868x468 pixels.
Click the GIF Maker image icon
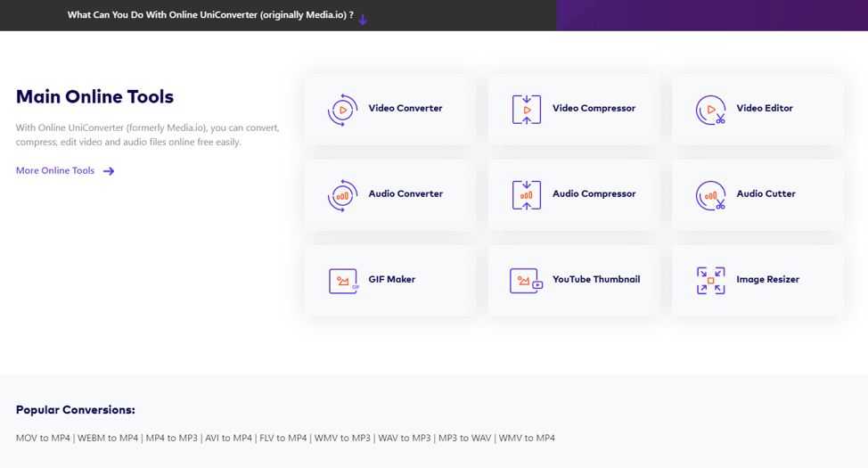point(344,281)
